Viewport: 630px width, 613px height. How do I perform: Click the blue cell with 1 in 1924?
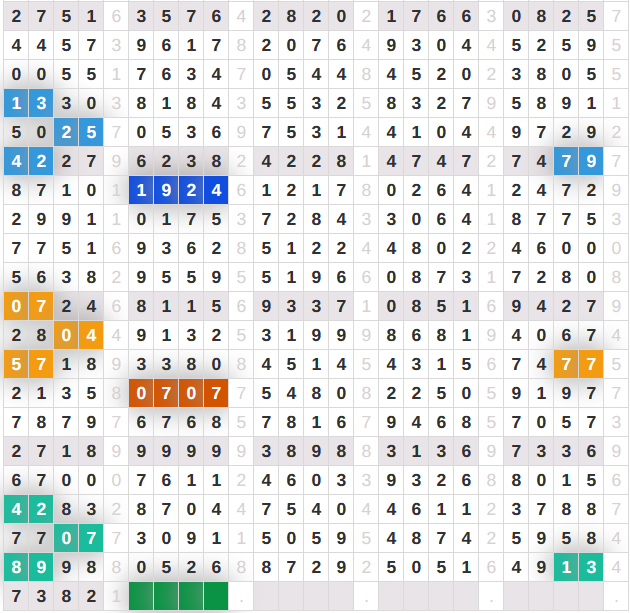coord(142,190)
